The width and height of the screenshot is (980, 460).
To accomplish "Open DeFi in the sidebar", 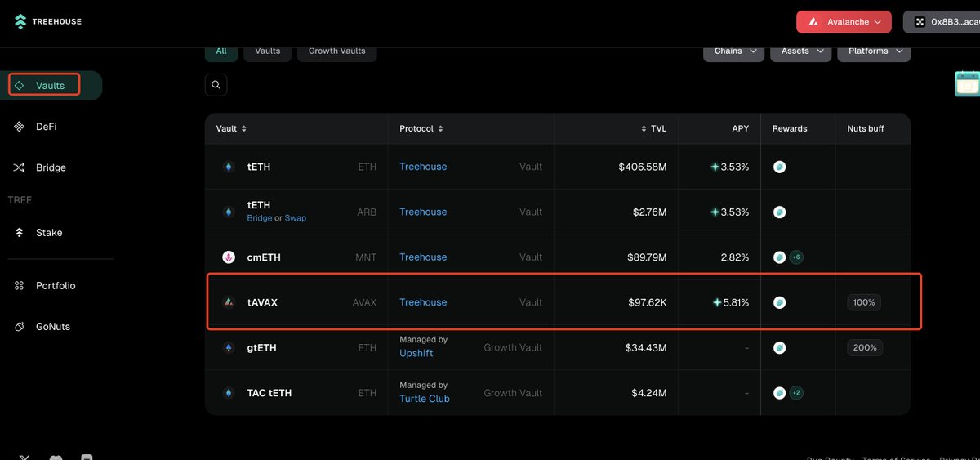I will tap(46, 127).
